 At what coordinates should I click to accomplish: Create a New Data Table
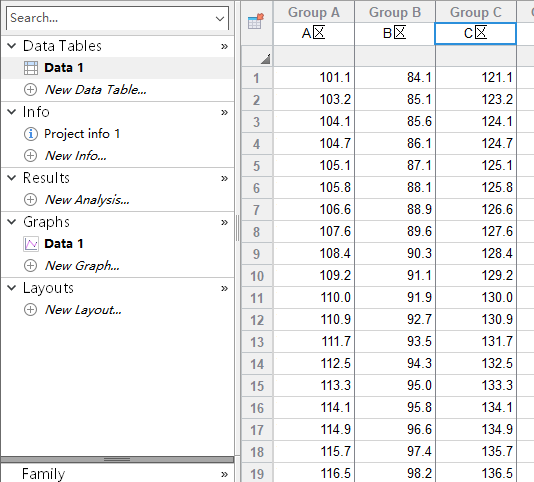96,90
